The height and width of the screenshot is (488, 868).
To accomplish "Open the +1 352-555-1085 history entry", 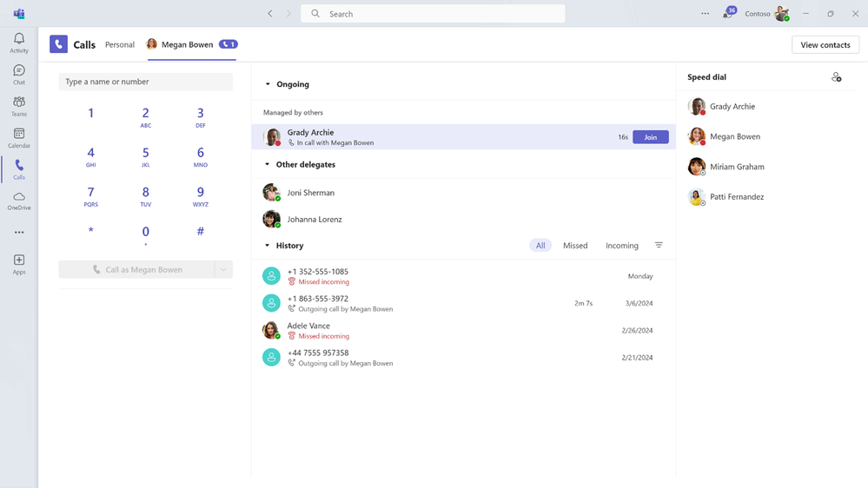I will 463,275.
